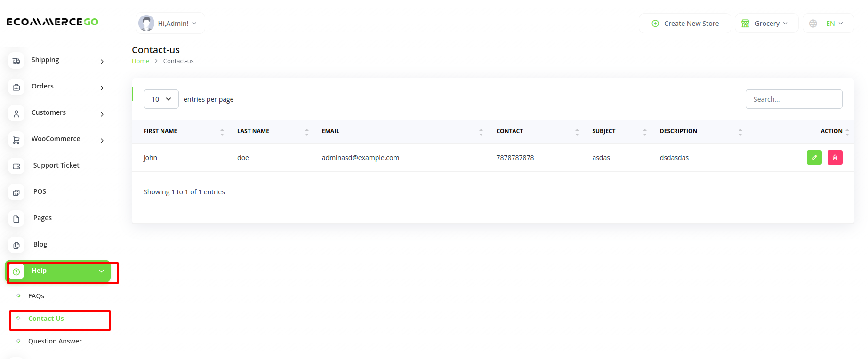Click the Showing 1 to 1 entries text
Viewport: 868px width, 359px height.
click(184, 192)
